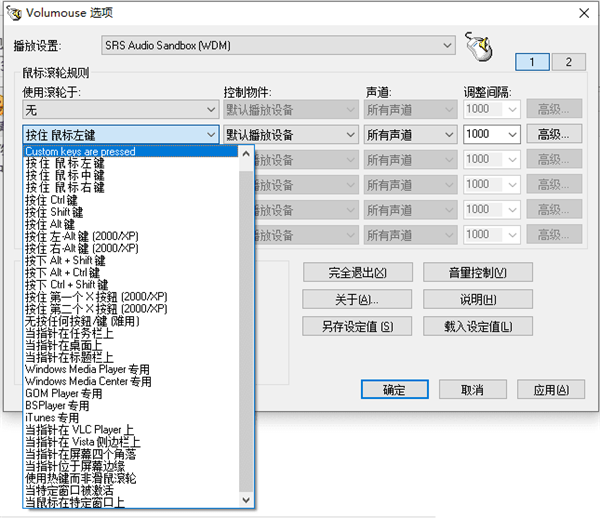Click the dropdown list's vertical scrollbar
Viewport: 600px width, 518px height.
click(x=247, y=320)
